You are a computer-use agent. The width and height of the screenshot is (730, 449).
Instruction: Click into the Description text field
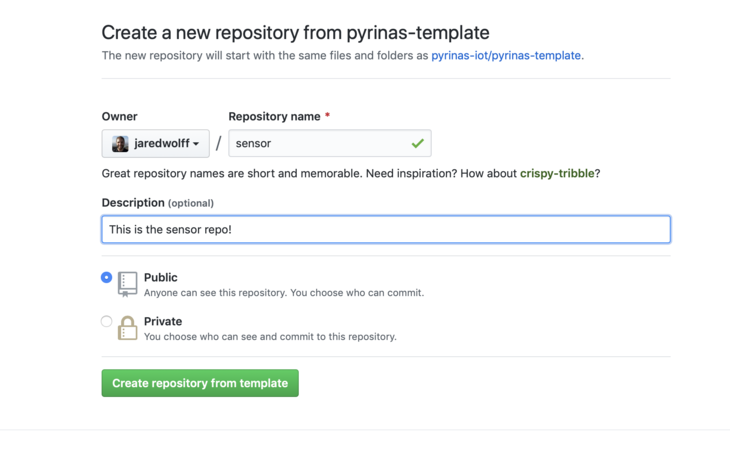pos(385,229)
